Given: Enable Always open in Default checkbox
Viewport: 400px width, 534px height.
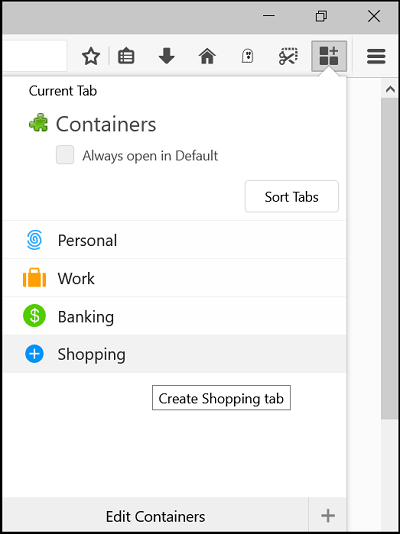Looking at the screenshot, I should coord(65,155).
